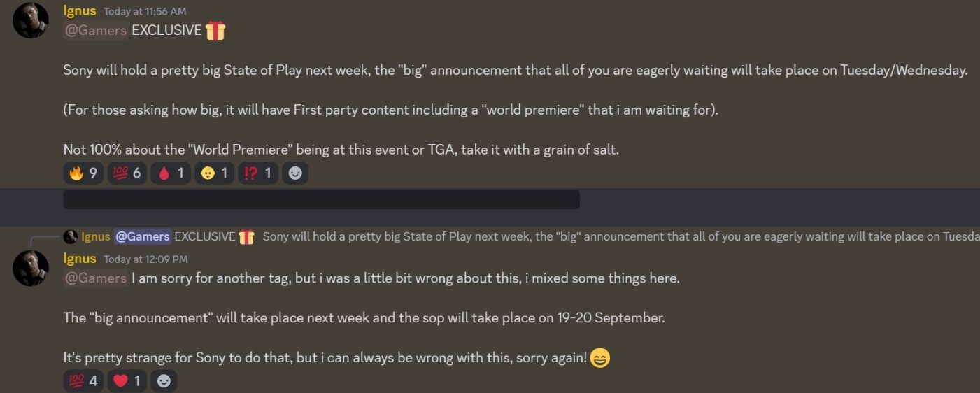Click the @Gamers mention in the apology message
980x393 pixels.
(95, 278)
